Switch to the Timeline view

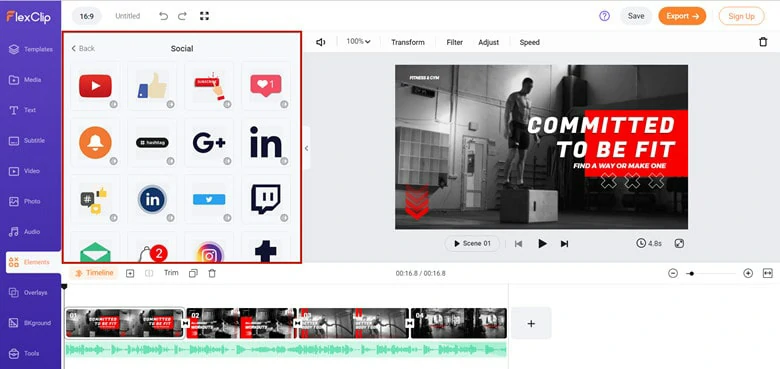[x=94, y=273]
